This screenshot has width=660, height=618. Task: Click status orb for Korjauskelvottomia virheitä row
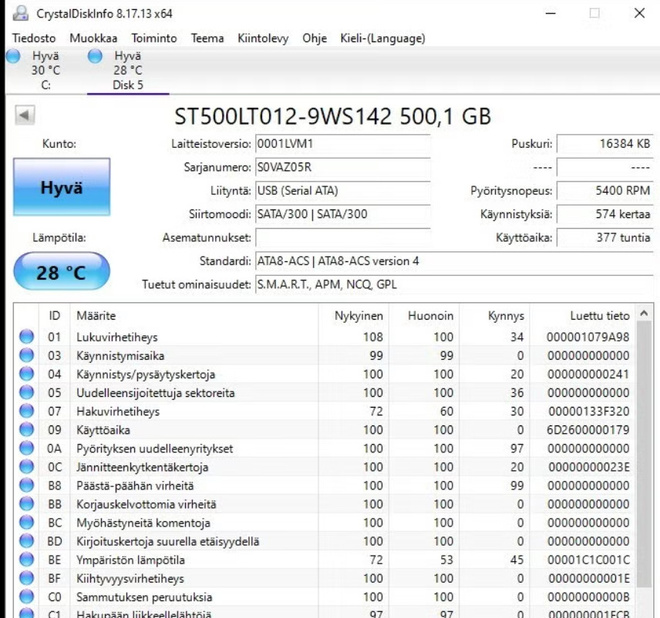coord(27,504)
